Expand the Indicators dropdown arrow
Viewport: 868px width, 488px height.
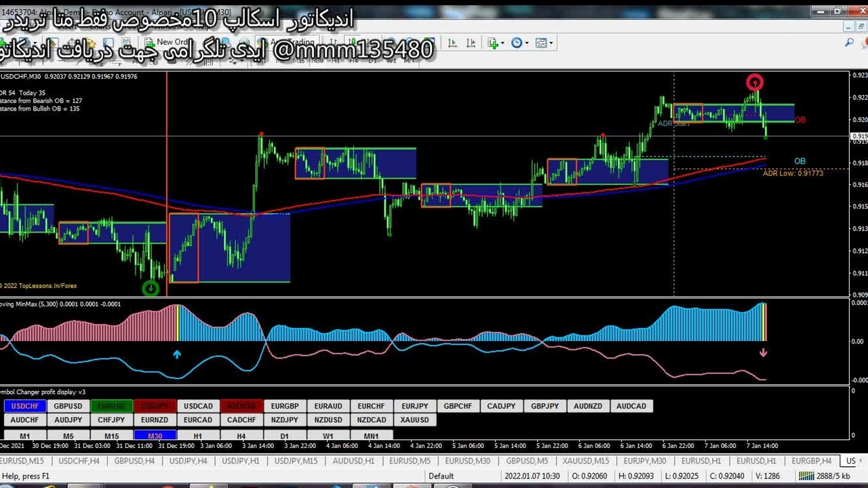503,43
